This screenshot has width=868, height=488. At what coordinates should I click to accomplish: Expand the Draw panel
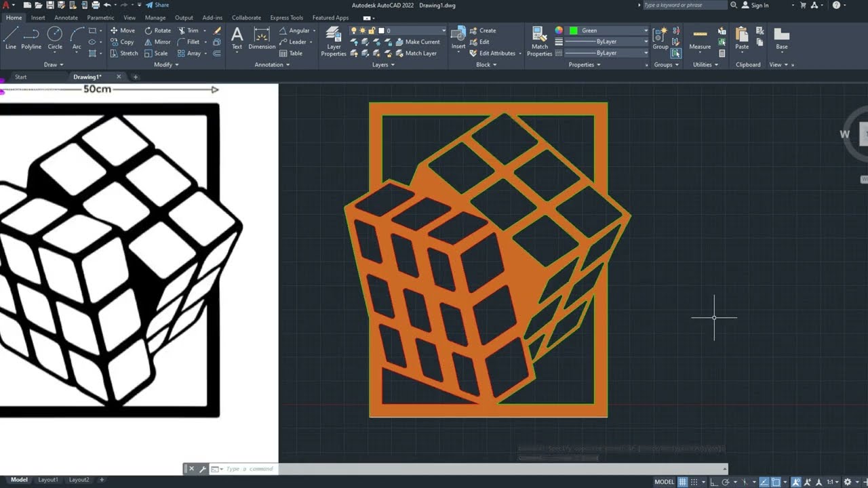[54, 64]
